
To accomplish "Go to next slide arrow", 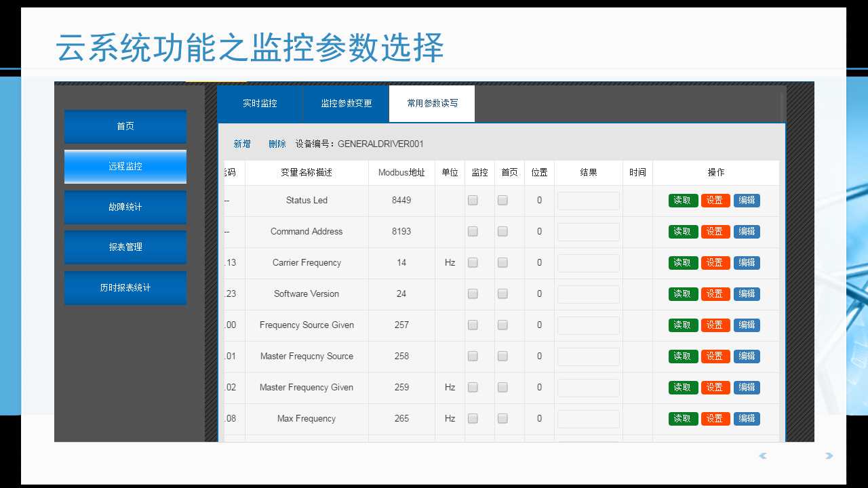I will pos(829,456).
